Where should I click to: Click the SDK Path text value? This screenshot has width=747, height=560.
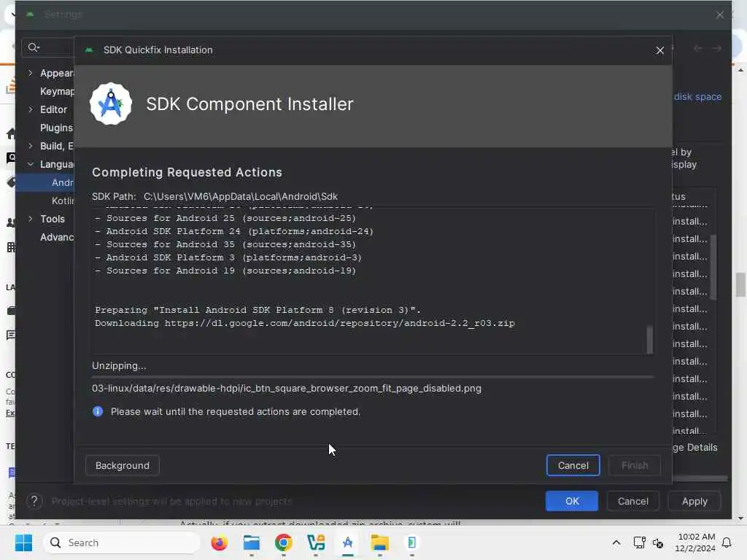(x=241, y=197)
